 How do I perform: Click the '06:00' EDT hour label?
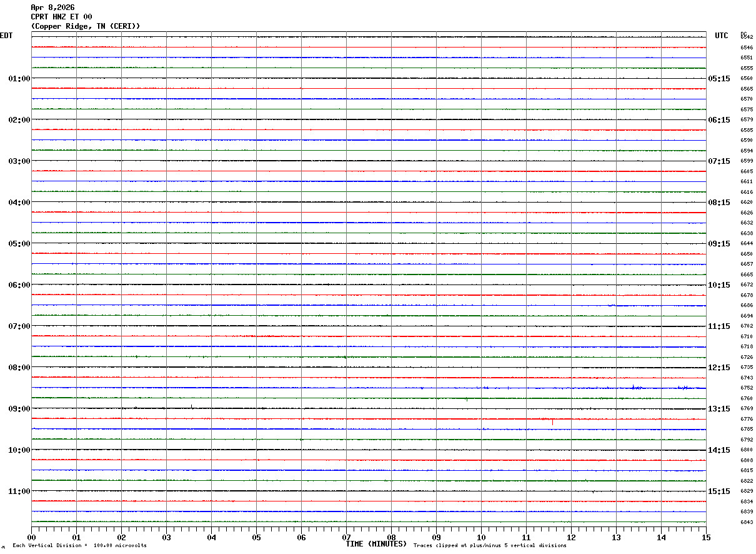(x=19, y=285)
